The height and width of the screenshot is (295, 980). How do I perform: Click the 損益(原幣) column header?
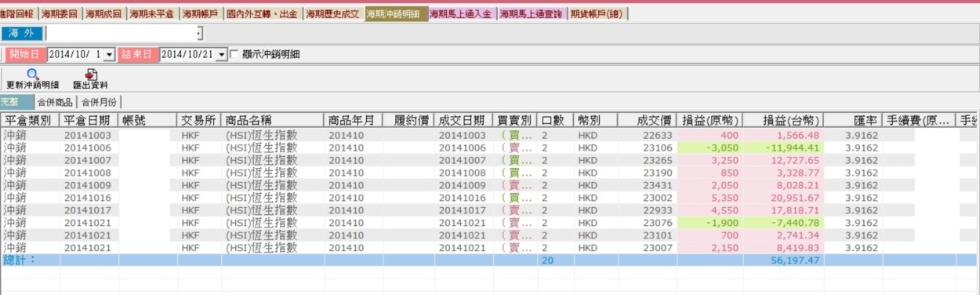coord(710,120)
